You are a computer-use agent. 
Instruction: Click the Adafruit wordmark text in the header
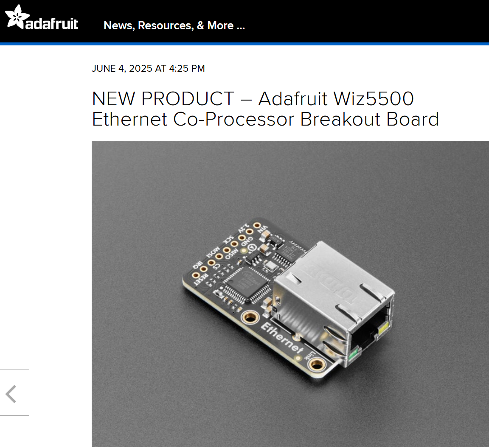pos(52,24)
